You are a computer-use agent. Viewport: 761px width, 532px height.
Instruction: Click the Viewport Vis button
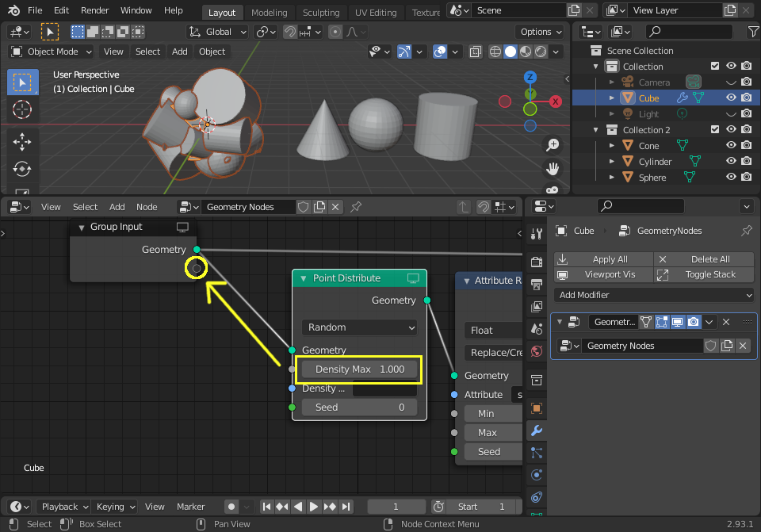604,274
